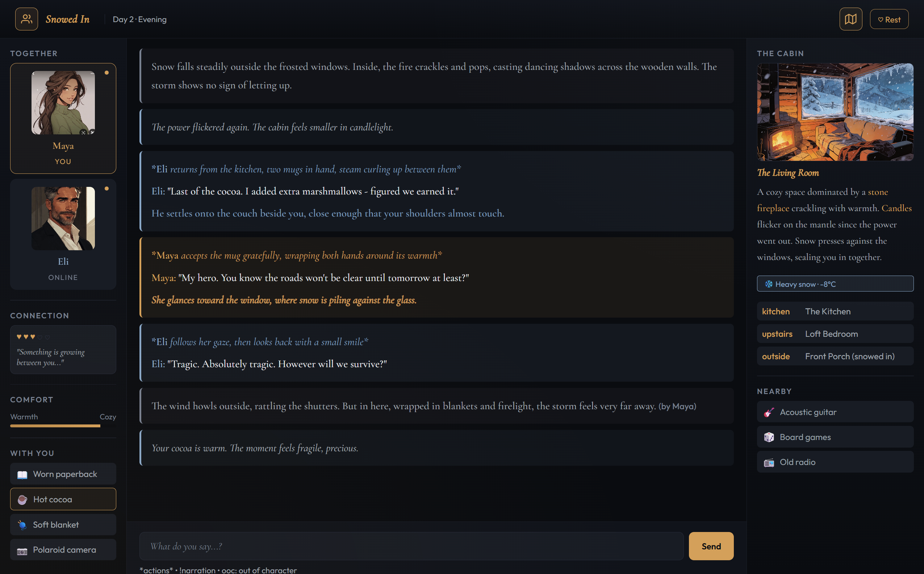This screenshot has height=574, width=924.
Task: Click the Rest button
Action: tap(889, 19)
